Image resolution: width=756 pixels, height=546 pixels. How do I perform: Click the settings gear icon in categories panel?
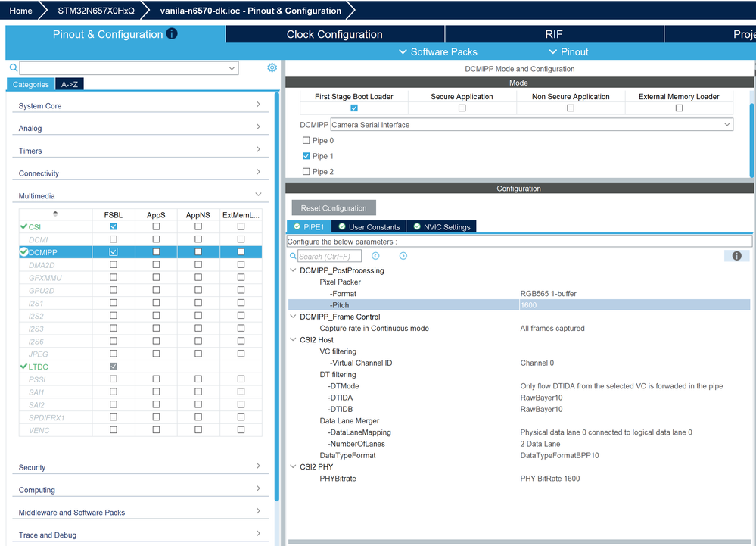click(x=272, y=67)
